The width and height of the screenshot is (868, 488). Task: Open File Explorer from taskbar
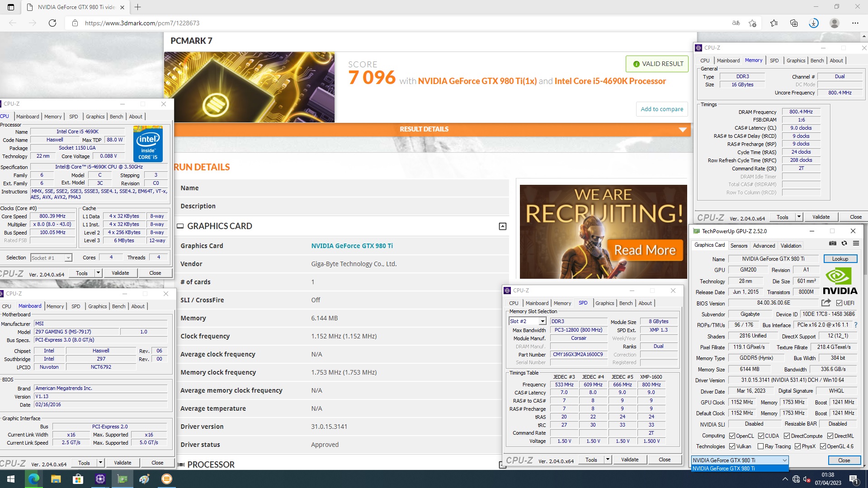point(56,479)
